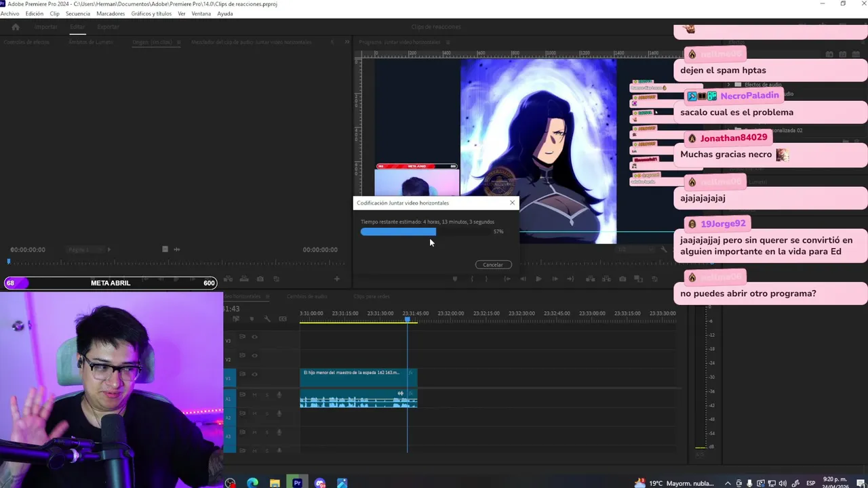Click the Source monitor insert button
This screenshot has height=488, width=868.
tap(228, 279)
